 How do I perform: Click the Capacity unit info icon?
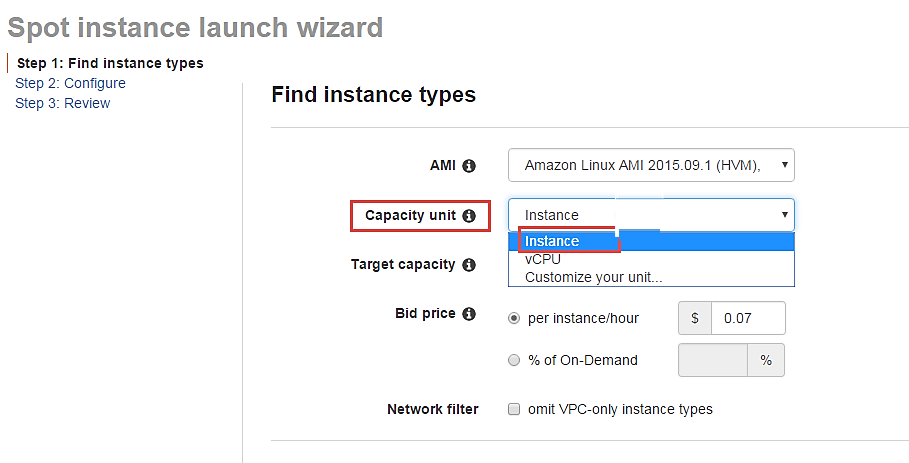469,216
